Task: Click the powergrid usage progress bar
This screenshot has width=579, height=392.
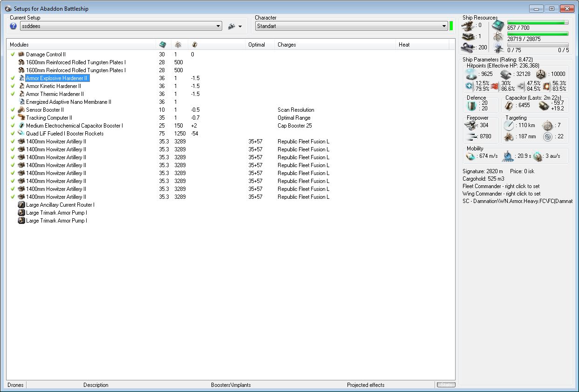Action: [x=538, y=34]
